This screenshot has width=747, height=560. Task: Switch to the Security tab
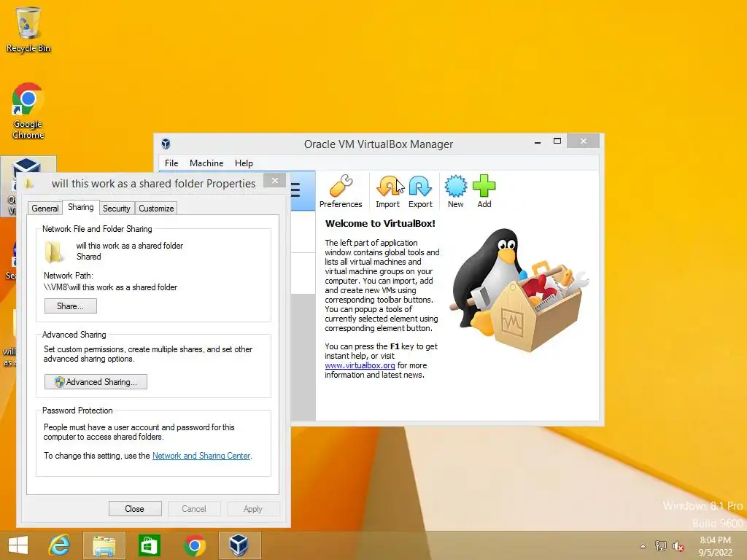pyautogui.click(x=117, y=208)
